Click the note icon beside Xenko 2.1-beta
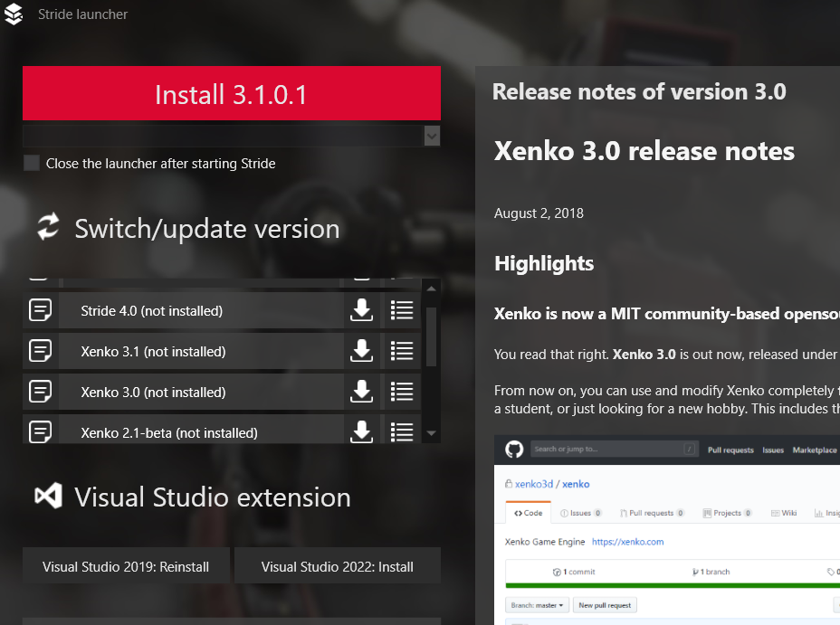Viewport: 840px width, 625px height. coord(40,431)
